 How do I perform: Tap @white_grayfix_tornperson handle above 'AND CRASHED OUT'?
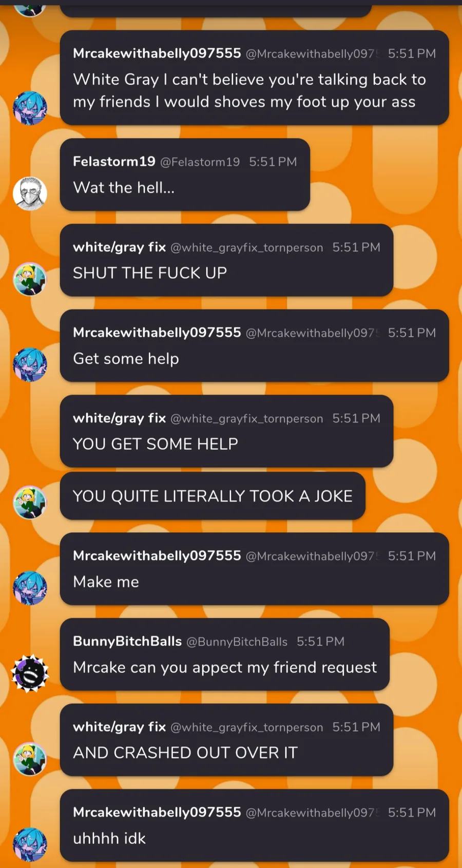[x=247, y=727]
